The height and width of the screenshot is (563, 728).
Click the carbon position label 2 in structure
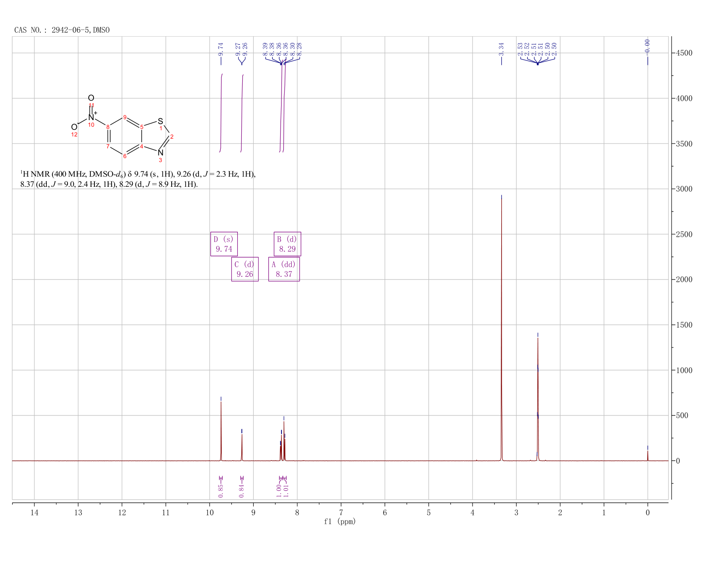click(172, 136)
